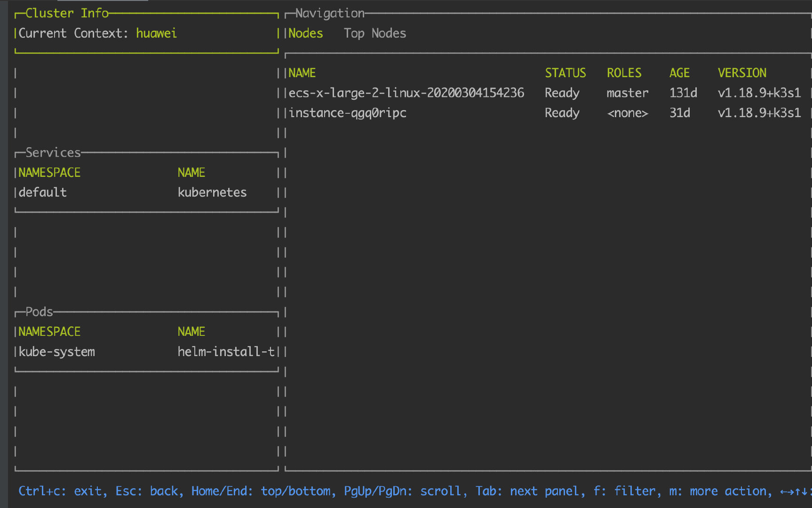
Task: Focus the Pods panel title
Action: [x=39, y=312]
